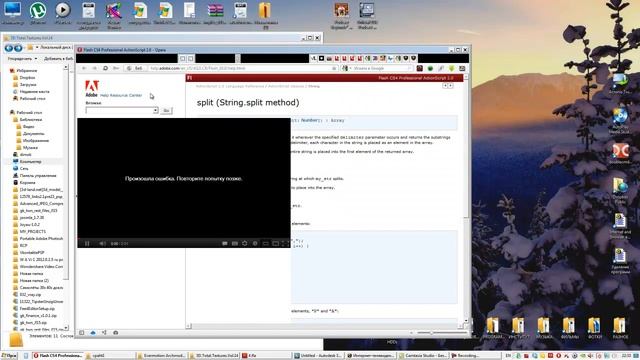This screenshot has width=640, height=360.
Task: Select MY_PROJECTS folder in Explorer
Action: click(x=33, y=231)
